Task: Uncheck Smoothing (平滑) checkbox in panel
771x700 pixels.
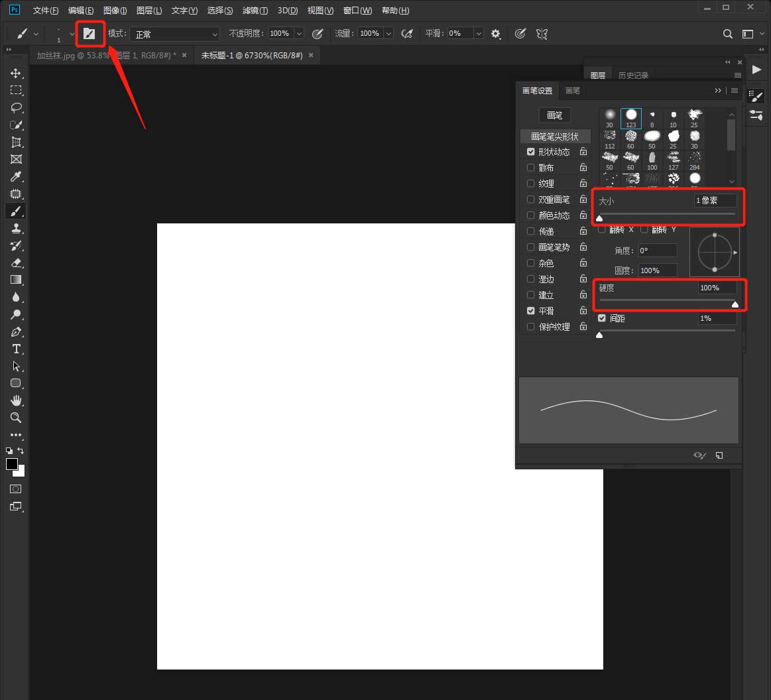Action: click(x=530, y=311)
